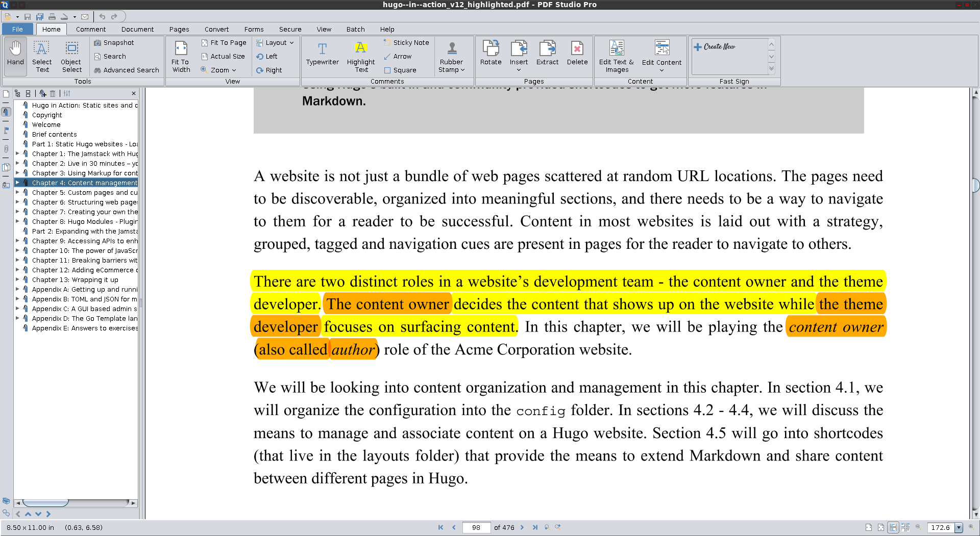This screenshot has width=980, height=536.
Task: Zoom out using the minus magnifier
Action: tap(918, 527)
